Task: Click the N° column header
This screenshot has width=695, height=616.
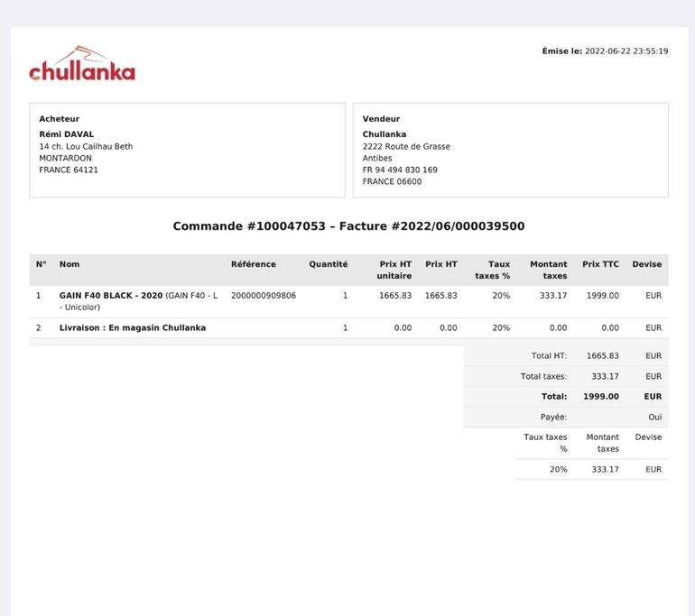Action: tap(42, 264)
